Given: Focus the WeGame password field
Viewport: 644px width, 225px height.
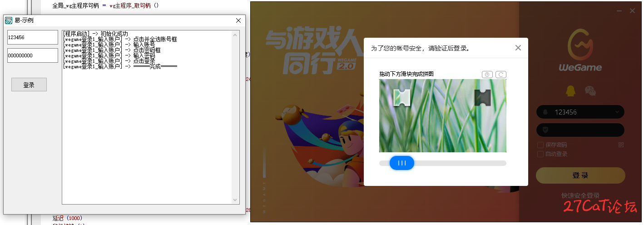Looking at the screenshot, I should (x=580, y=130).
